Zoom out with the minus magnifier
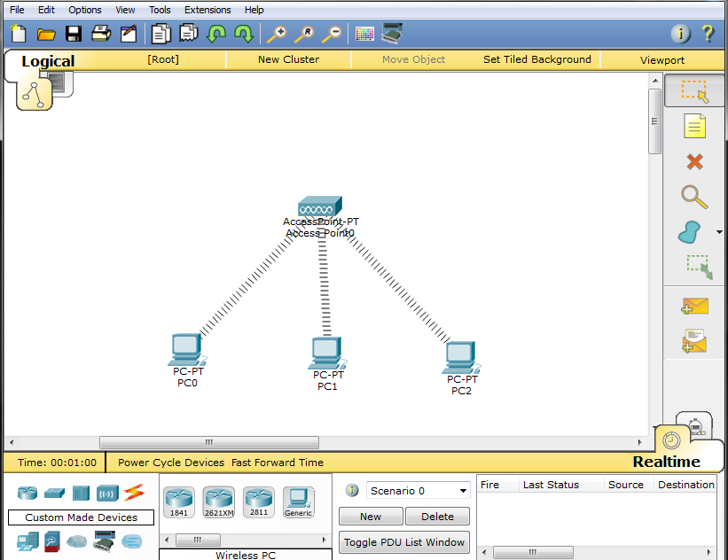Image resolution: width=728 pixels, height=560 pixels. (x=332, y=34)
